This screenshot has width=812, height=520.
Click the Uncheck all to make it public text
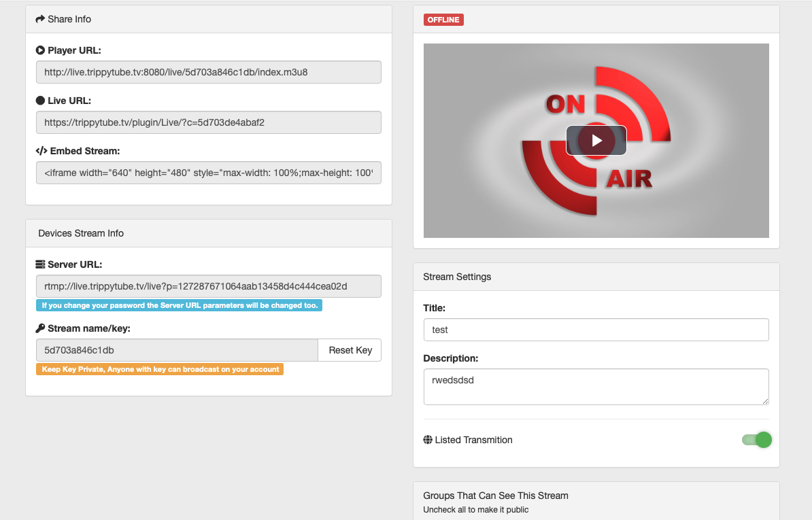coord(476,510)
